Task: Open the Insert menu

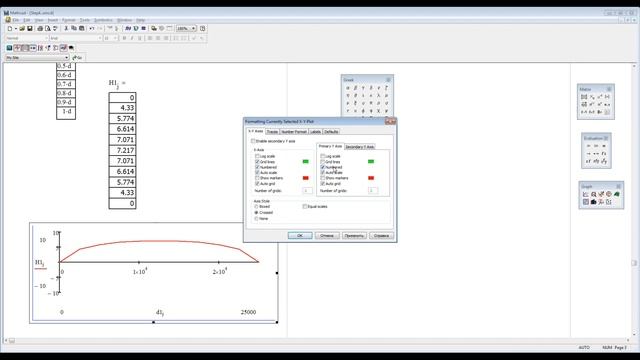Action: [x=53, y=20]
